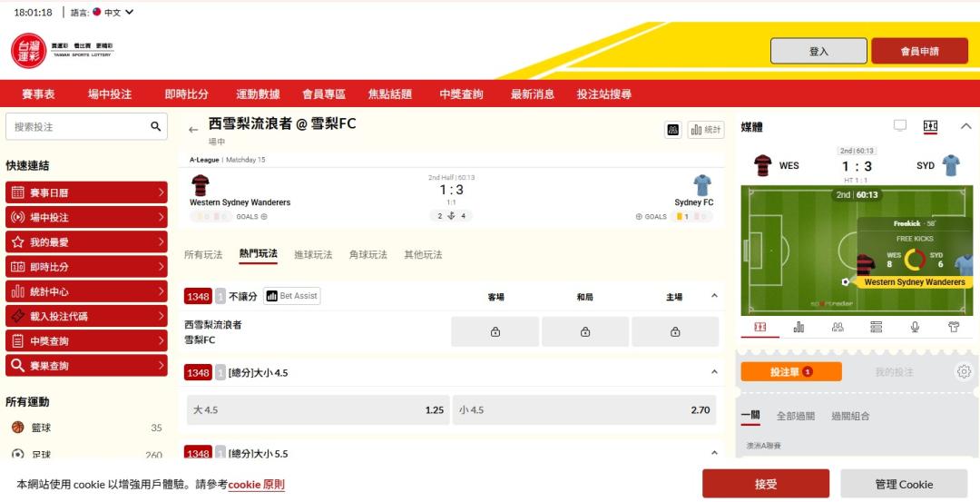Click the corner kicks flag icon under score

[451, 216]
